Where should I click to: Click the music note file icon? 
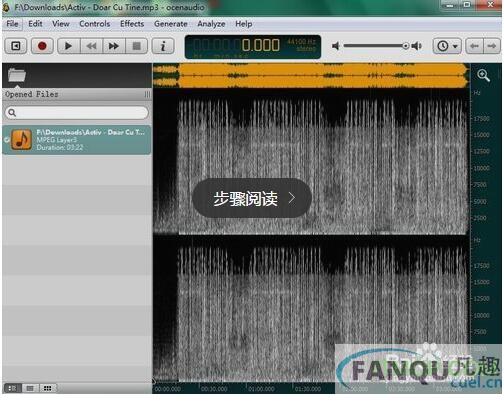(21, 140)
